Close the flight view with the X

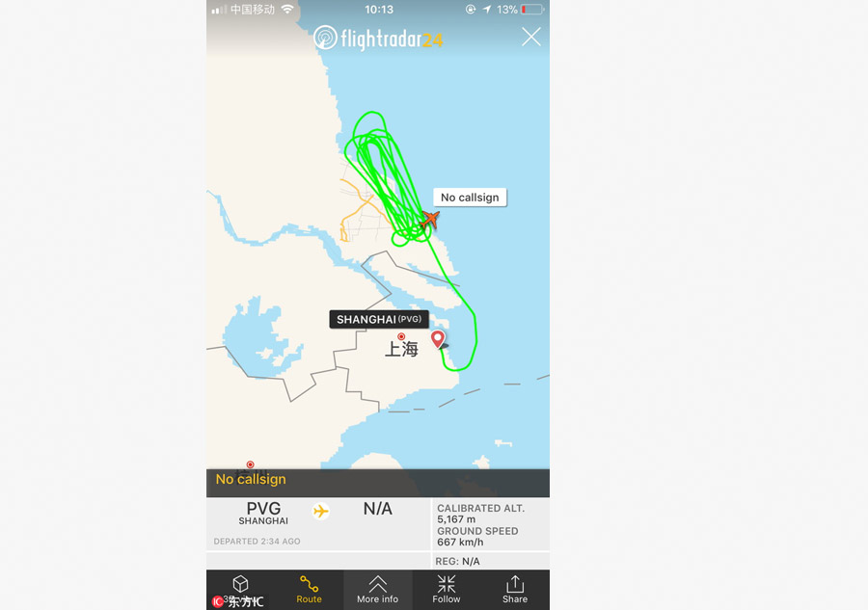point(530,37)
